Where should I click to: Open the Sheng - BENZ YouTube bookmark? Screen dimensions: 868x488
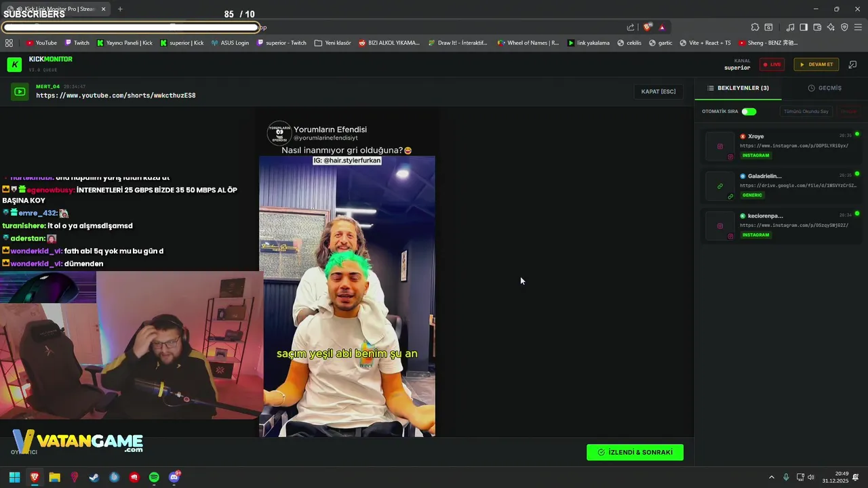[x=768, y=43]
